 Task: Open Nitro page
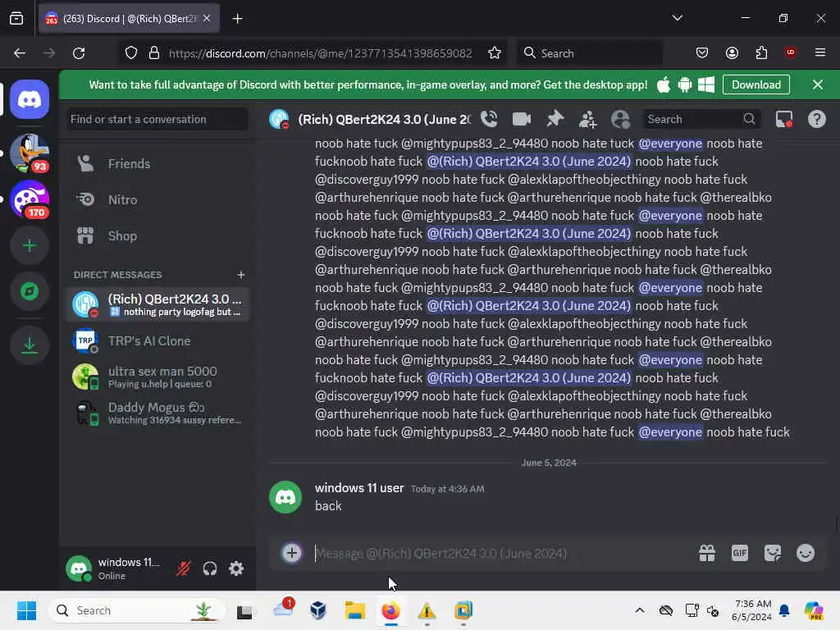pos(157,200)
